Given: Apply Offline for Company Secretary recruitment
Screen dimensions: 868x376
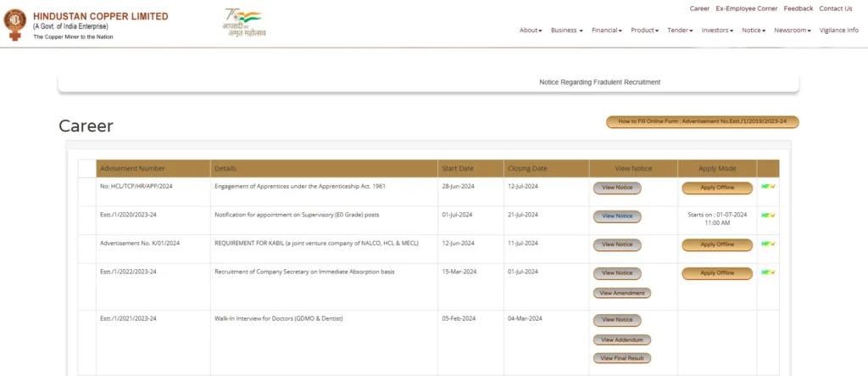Looking at the screenshot, I should click(x=717, y=273).
